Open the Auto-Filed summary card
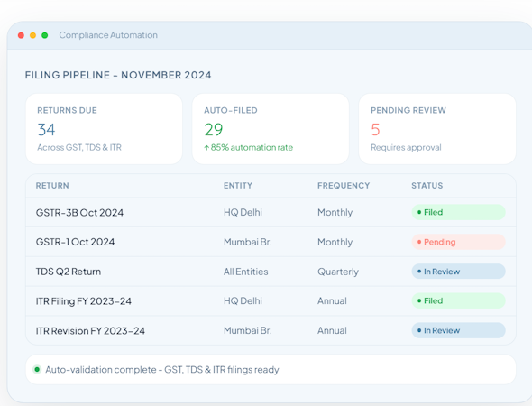Screen dimensions: 532x406 pyautogui.click(x=271, y=129)
